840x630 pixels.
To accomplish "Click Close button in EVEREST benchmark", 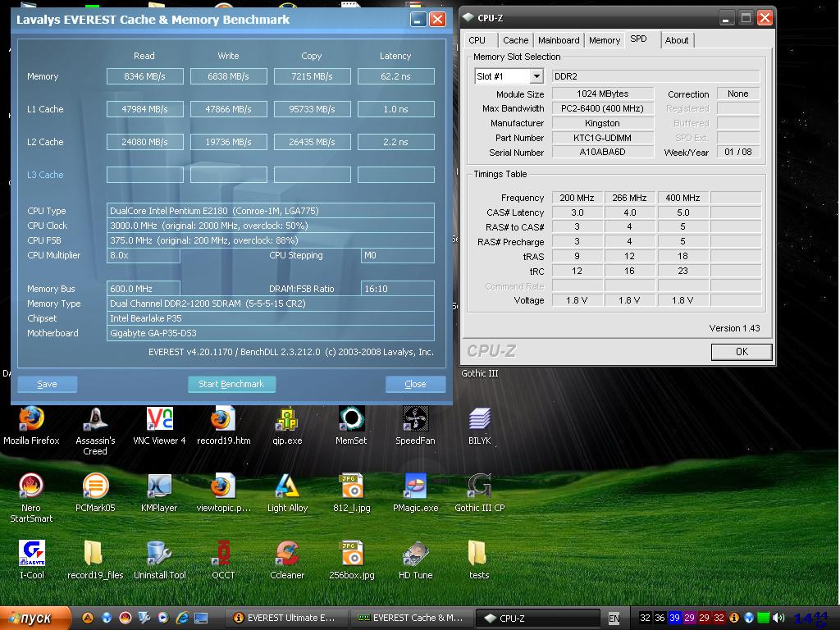I will point(415,384).
